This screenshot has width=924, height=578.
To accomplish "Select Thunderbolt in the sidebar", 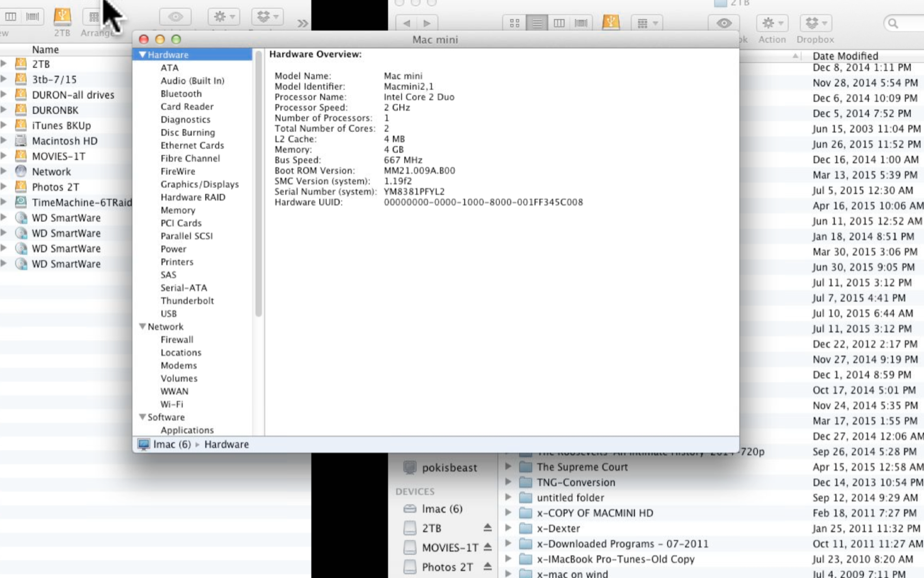I will pyautogui.click(x=187, y=301).
